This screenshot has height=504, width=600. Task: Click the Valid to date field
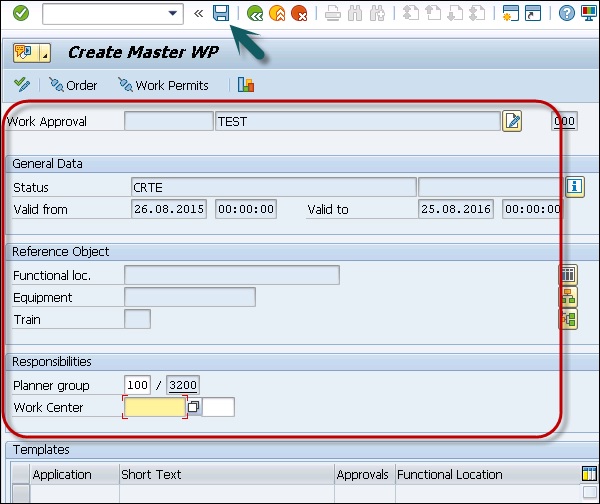457,209
